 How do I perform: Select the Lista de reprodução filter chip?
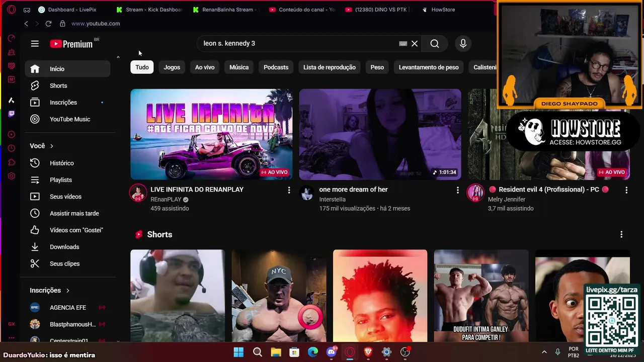[x=330, y=67]
